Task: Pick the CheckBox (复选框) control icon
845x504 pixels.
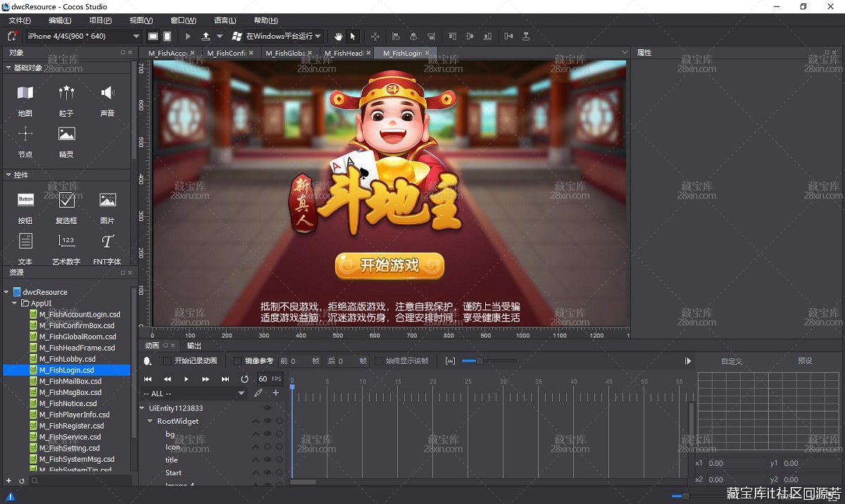Action: point(66,200)
